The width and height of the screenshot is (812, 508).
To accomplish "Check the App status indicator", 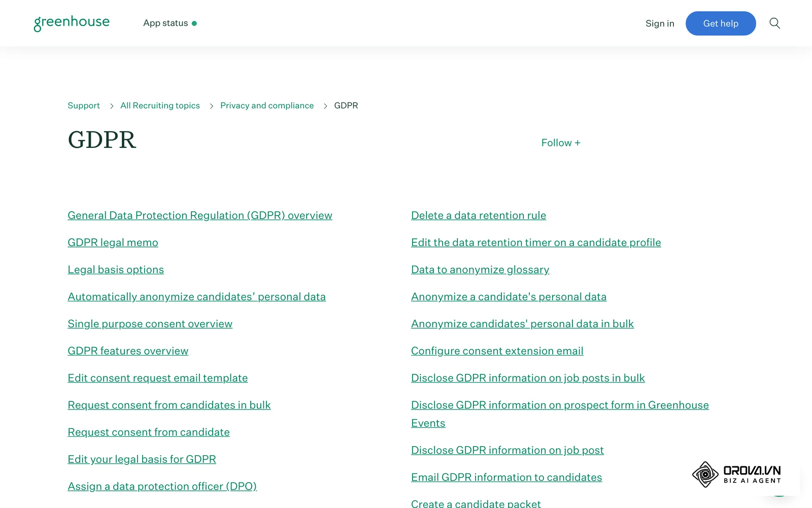I will coord(170,23).
